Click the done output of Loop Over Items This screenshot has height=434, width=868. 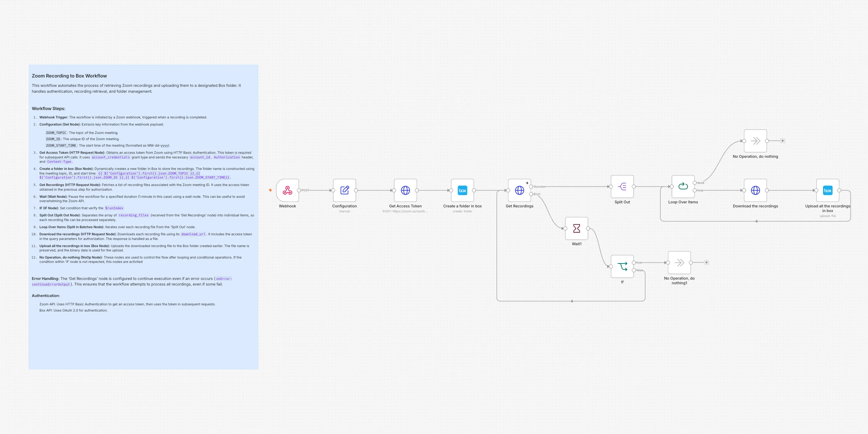point(694,183)
